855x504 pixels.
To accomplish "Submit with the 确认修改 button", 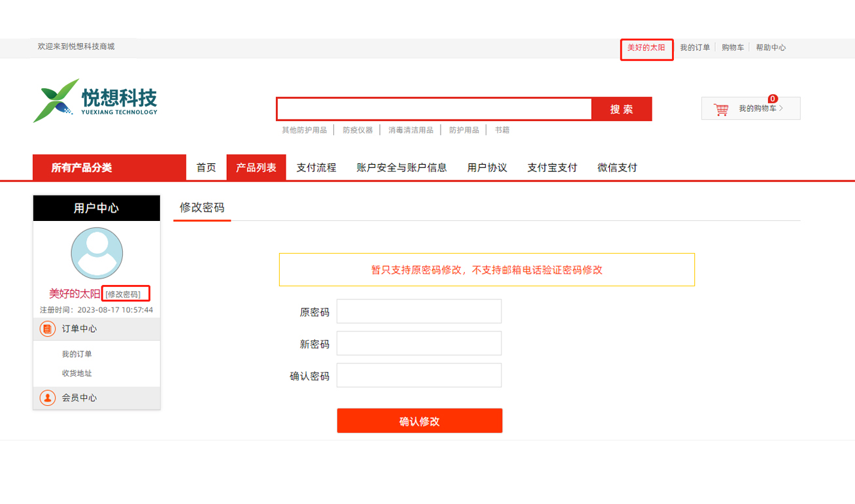I will (x=419, y=421).
